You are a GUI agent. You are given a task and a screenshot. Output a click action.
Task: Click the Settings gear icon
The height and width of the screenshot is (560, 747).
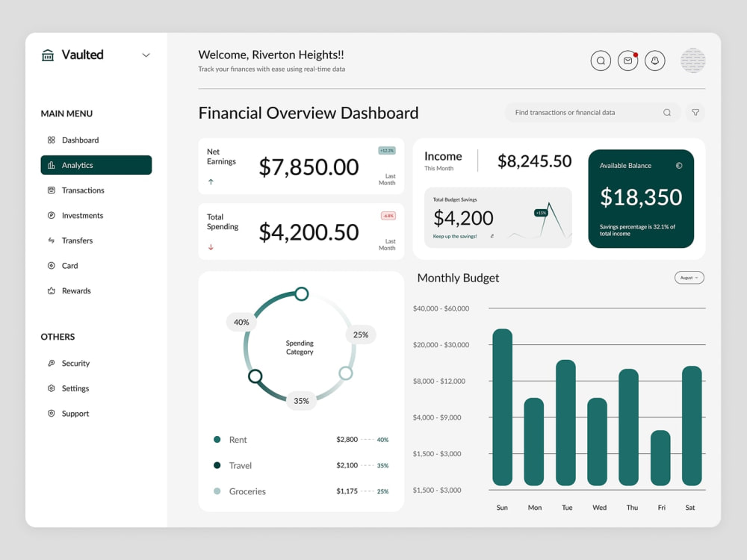(x=51, y=388)
